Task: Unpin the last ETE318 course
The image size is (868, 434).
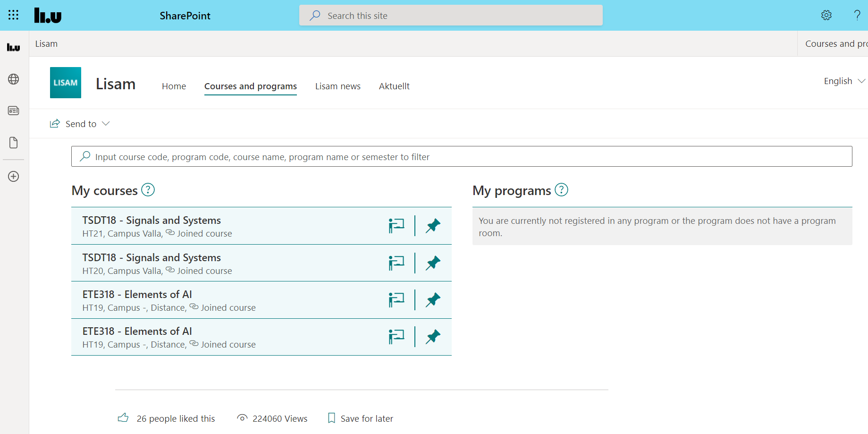Action: (x=433, y=337)
